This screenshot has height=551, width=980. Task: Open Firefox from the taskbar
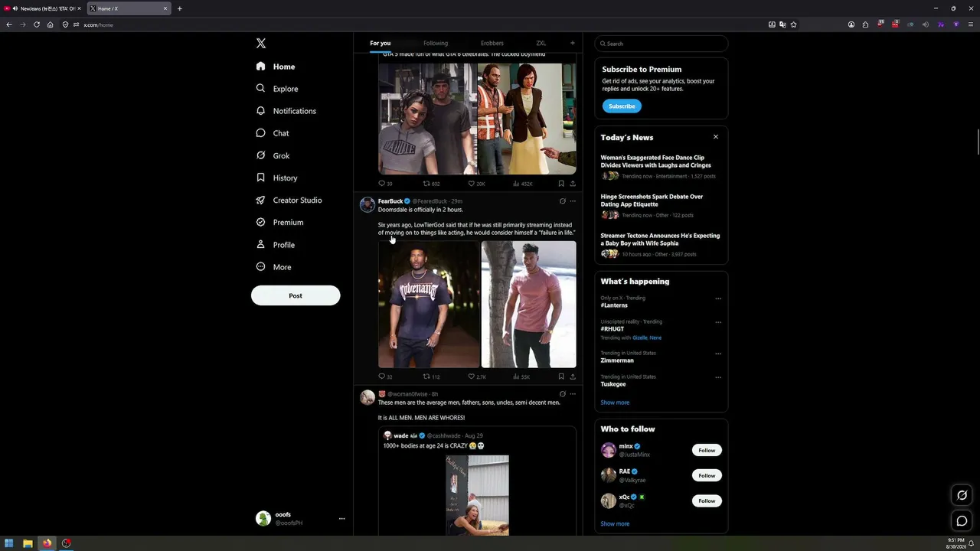coord(47,543)
